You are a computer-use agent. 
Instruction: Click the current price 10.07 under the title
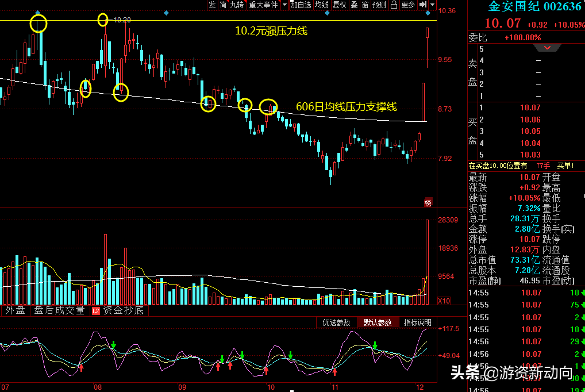[503, 24]
